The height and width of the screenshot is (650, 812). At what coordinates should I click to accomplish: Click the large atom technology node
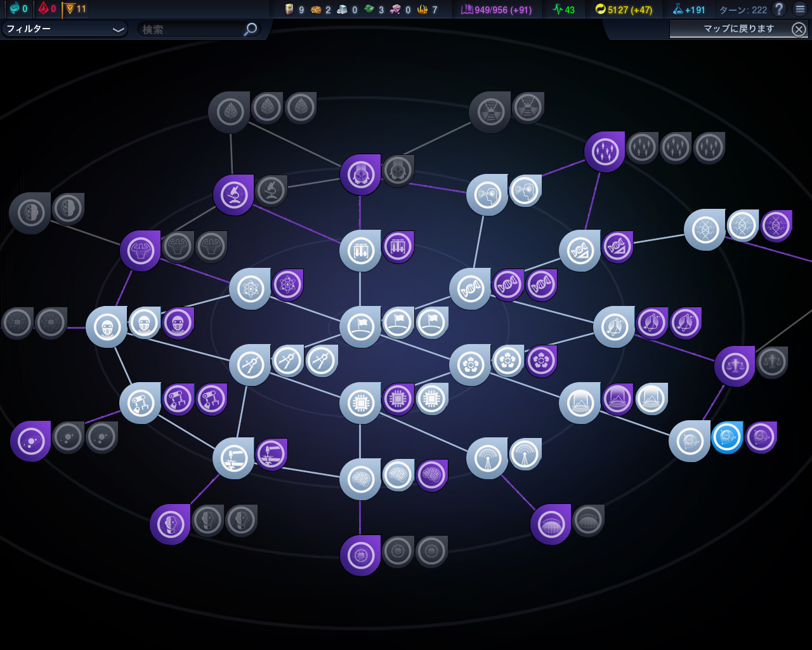point(250,289)
